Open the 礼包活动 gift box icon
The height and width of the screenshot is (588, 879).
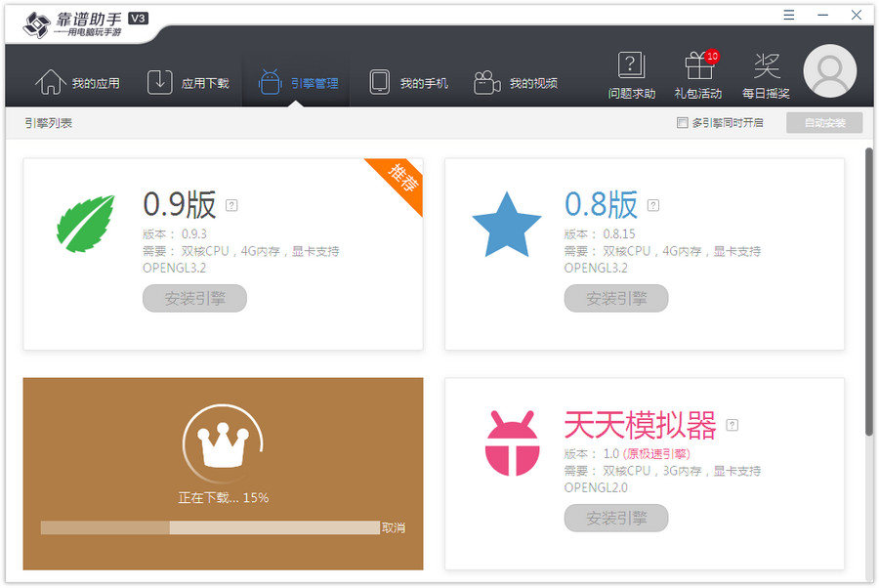coord(699,65)
